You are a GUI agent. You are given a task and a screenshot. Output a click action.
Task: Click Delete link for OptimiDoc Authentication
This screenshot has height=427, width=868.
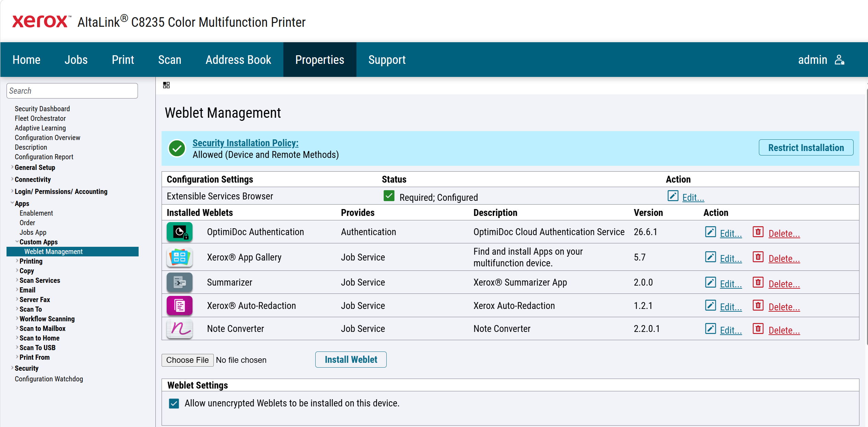tap(784, 233)
